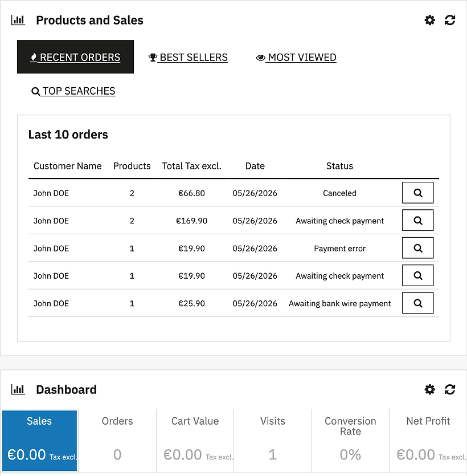View details of the Canceled order
This screenshot has width=467, height=476.
(x=417, y=193)
